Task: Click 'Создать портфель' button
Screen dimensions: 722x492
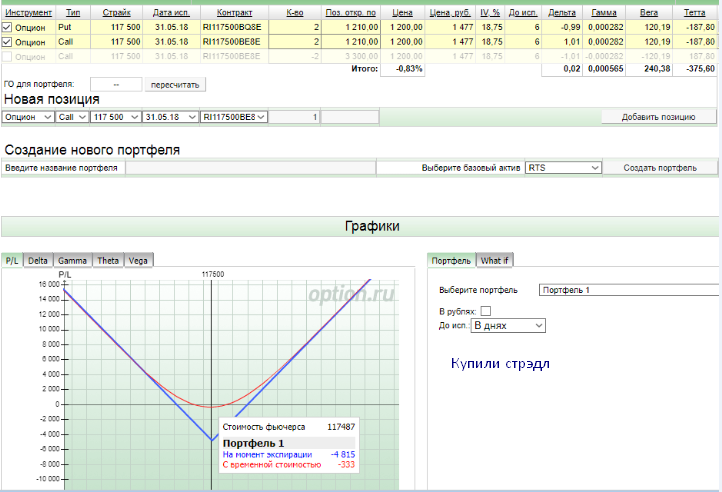Action: click(x=660, y=168)
